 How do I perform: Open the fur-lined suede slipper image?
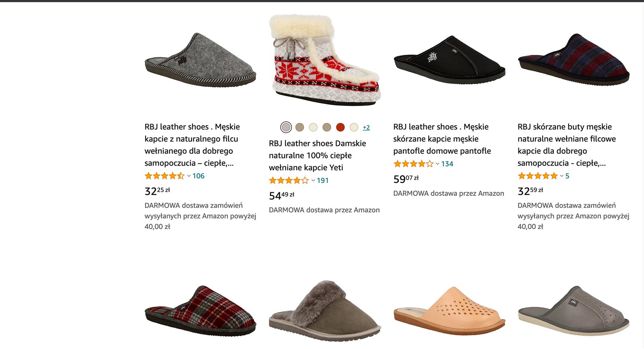(x=324, y=311)
